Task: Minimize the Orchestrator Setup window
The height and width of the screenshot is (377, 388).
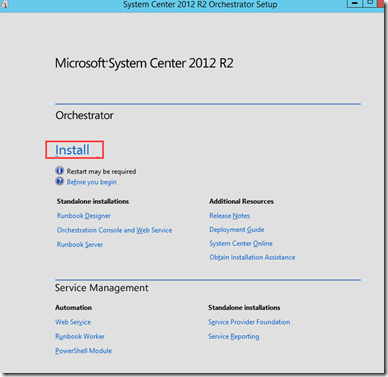Action: (355, 3)
